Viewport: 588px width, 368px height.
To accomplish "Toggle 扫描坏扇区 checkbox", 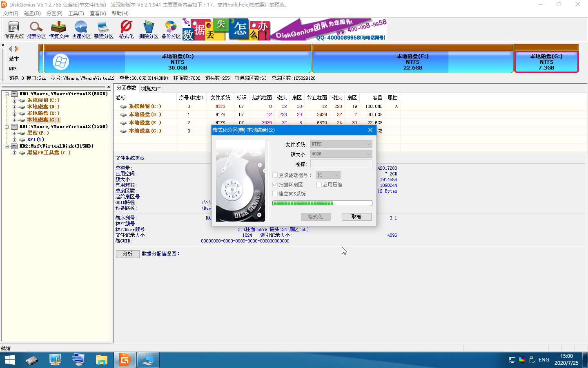I will coord(275,185).
